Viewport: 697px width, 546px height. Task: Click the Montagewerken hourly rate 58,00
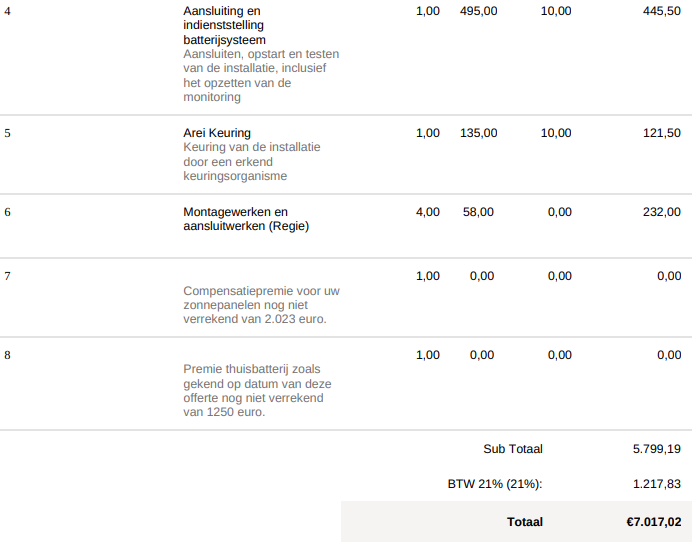[x=478, y=212]
